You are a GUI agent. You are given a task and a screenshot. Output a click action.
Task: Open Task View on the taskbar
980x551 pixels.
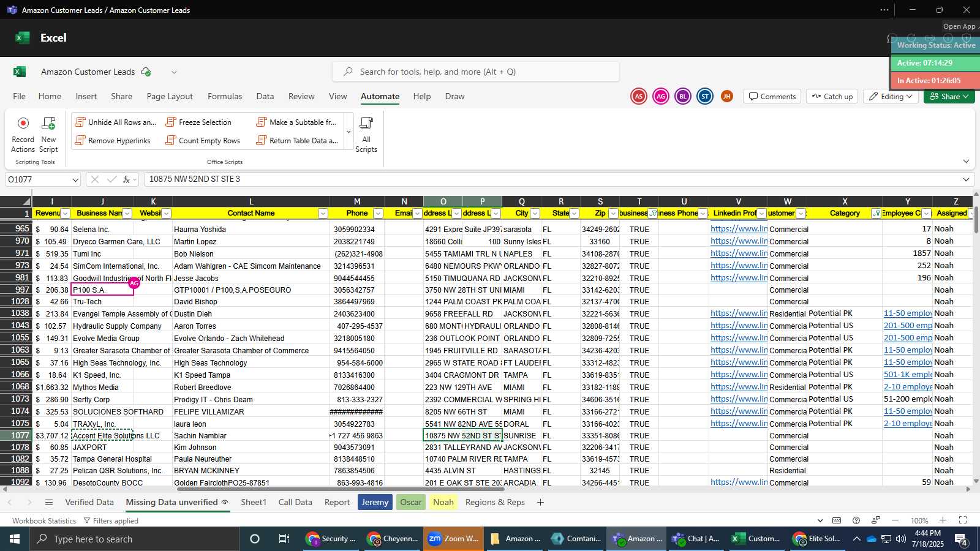(284, 539)
